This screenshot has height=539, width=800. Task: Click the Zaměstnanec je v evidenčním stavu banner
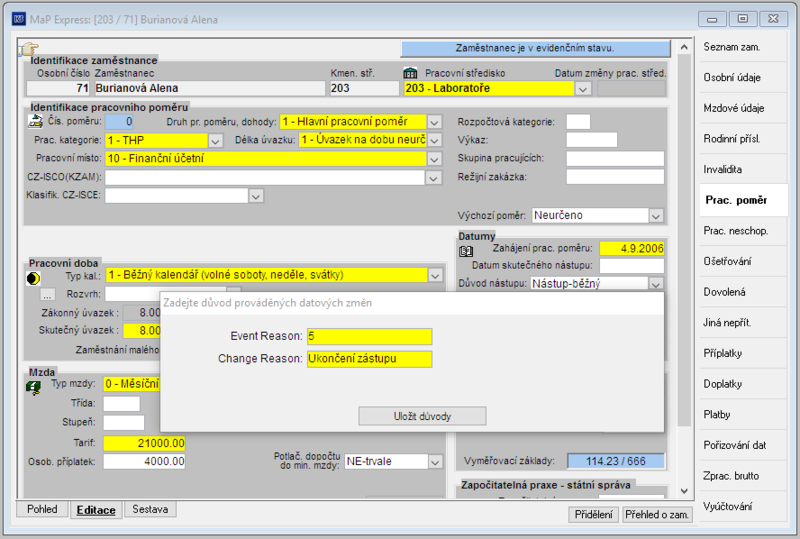(535, 48)
